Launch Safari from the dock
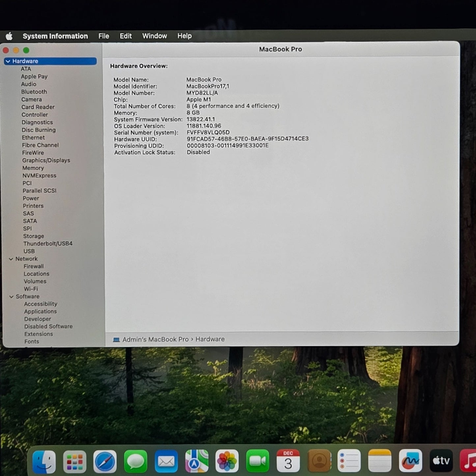Image resolution: width=476 pixels, height=476 pixels. click(105, 461)
